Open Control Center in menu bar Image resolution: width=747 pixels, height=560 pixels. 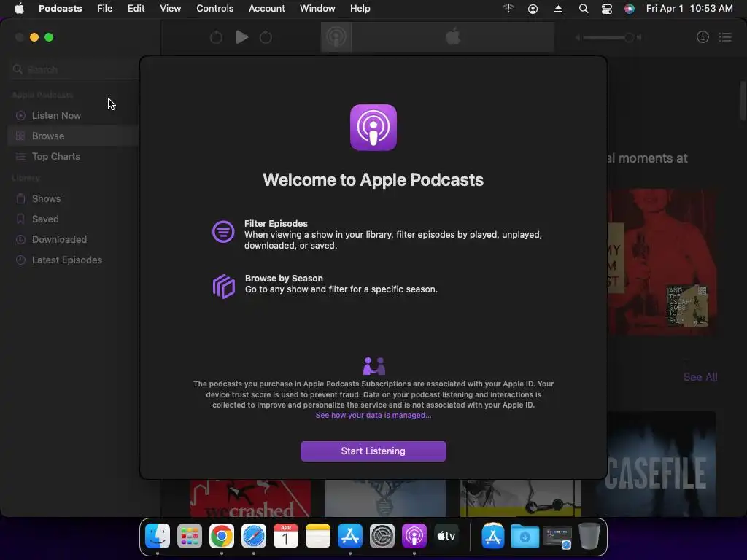coord(606,9)
